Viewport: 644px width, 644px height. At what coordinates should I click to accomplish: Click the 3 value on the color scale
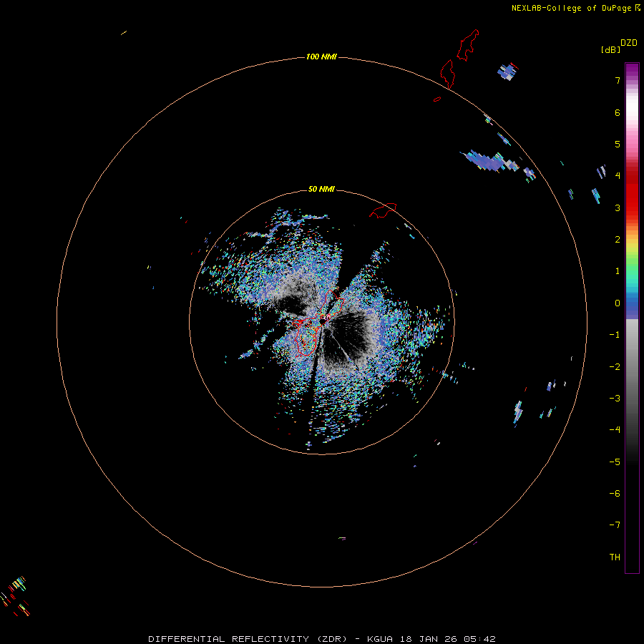618,208
